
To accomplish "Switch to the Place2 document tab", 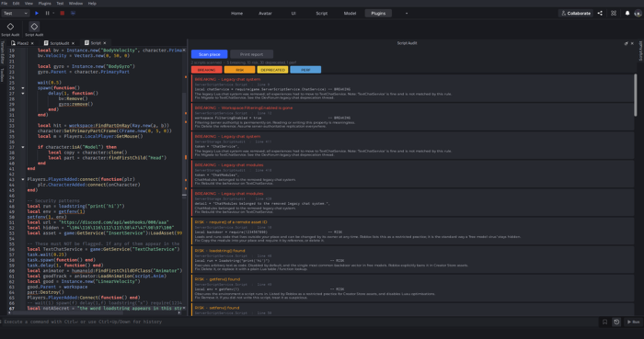I will coord(23,43).
